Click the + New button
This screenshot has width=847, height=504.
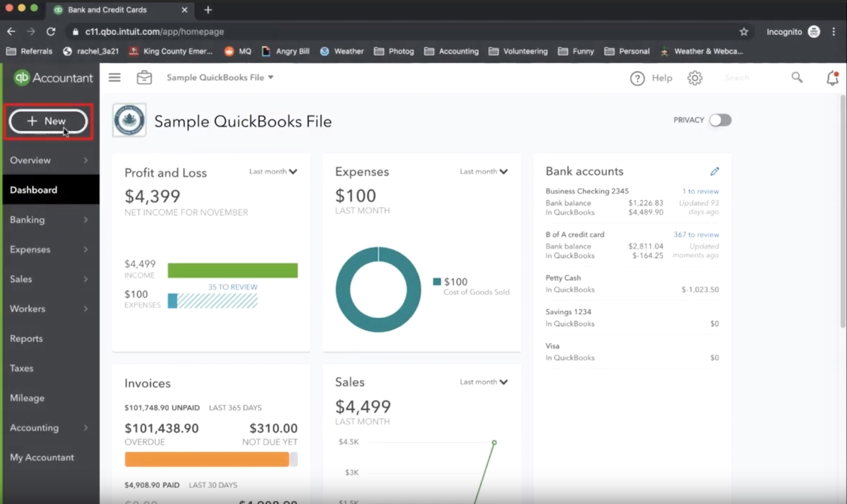[x=48, y=121]
